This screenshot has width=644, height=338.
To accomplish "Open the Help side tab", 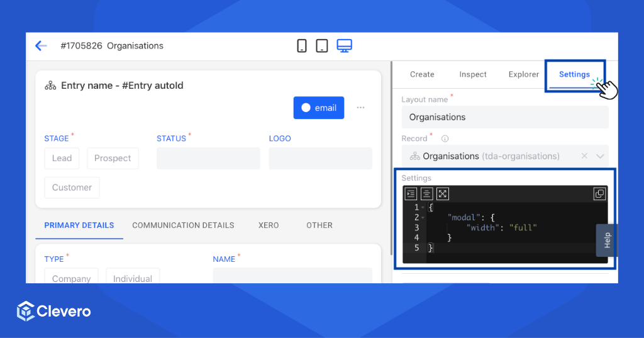I will pos(607,240).
